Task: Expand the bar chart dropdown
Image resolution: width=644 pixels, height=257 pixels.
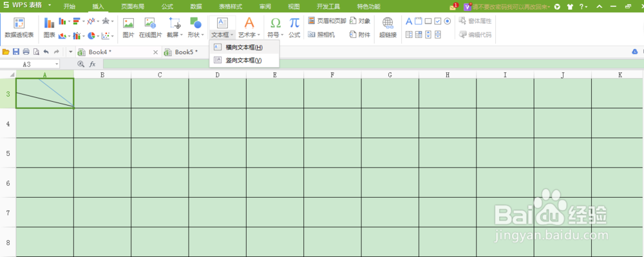Action: click(x=83, y=21)
